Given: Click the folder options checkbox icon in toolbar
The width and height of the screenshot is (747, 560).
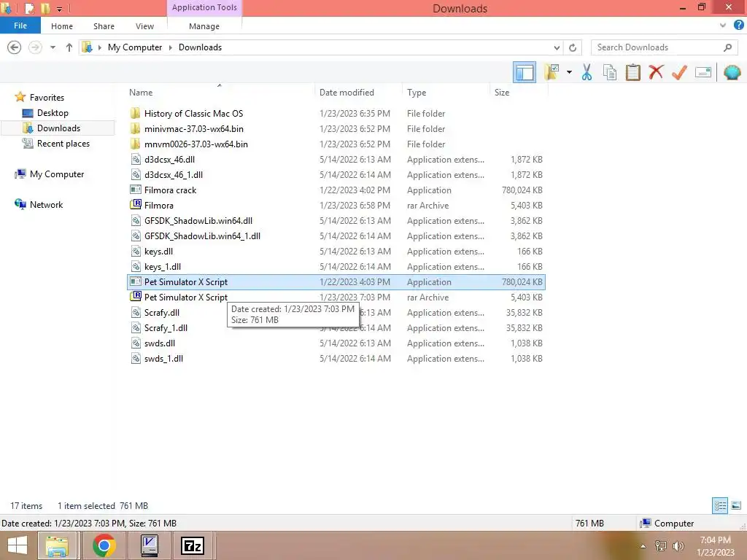Looking at the screenshot, I should coord(551,72).
